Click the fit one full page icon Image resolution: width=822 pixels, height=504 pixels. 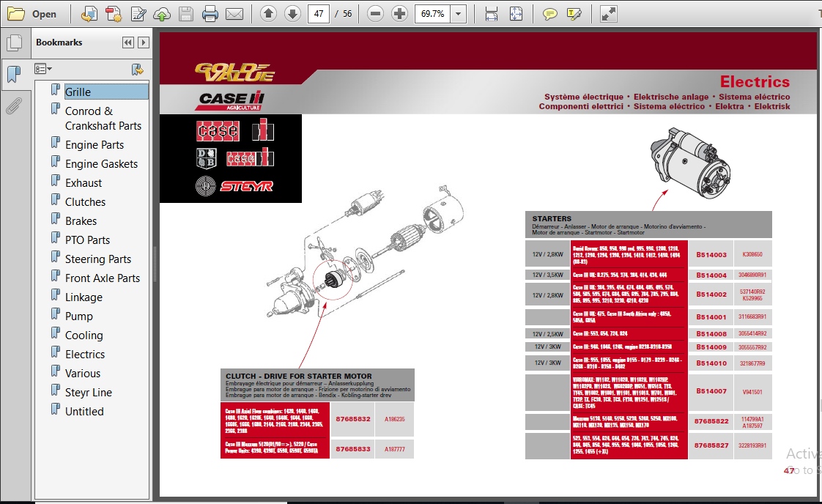point(516,14)
